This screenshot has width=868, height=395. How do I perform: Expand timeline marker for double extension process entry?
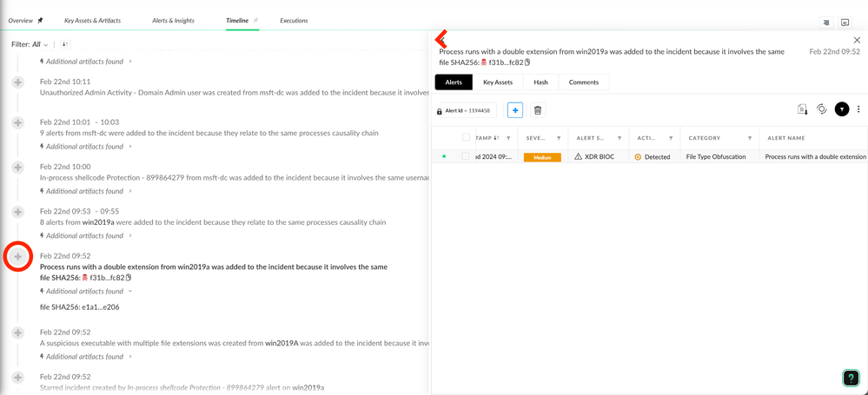tap(17, 256)
